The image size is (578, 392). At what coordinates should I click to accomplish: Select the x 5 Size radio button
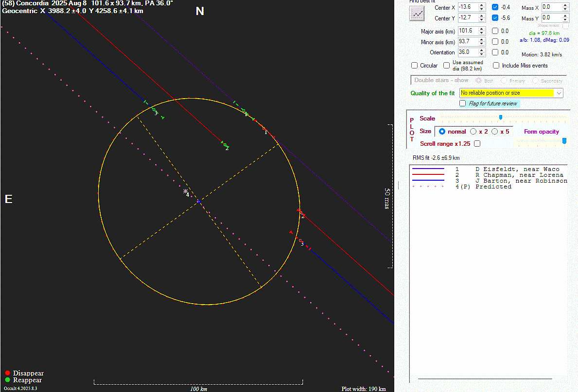[495, 132]
